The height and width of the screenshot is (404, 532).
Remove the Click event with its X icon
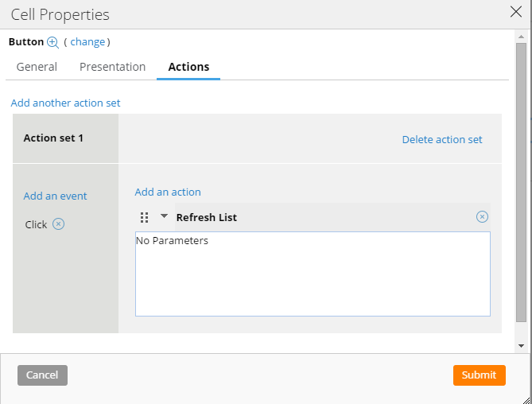coord(58,224)
